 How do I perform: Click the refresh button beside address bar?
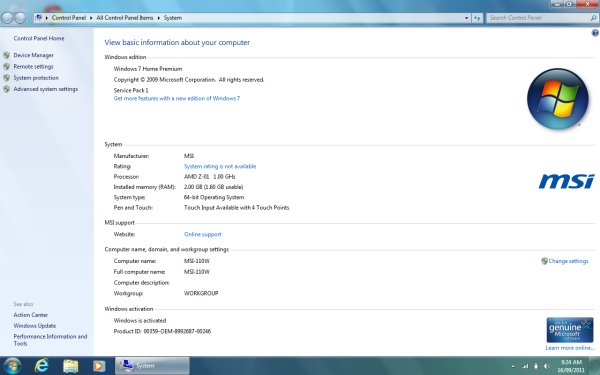point(477,18)
